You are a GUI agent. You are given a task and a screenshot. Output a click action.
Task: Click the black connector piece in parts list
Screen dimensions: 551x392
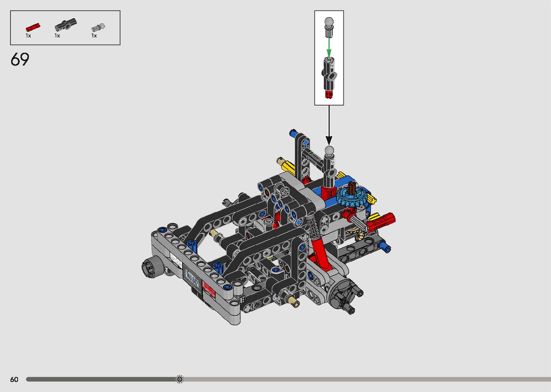(66, 25)
